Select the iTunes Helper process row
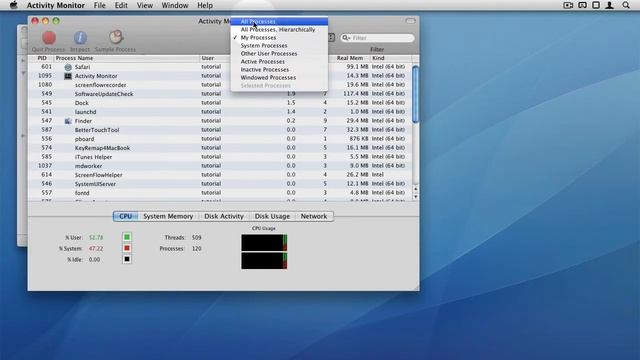 click(x=220, y=157)
